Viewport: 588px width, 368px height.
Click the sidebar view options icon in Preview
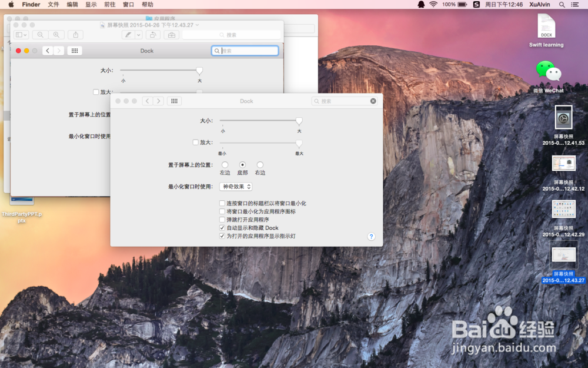[x=22, y=35]
